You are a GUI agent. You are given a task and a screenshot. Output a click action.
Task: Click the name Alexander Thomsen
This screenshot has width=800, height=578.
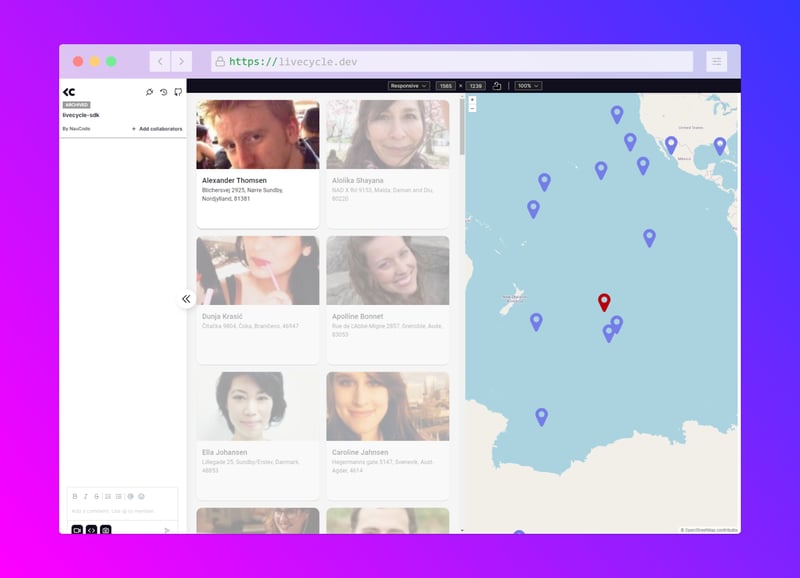pos(234,181)
